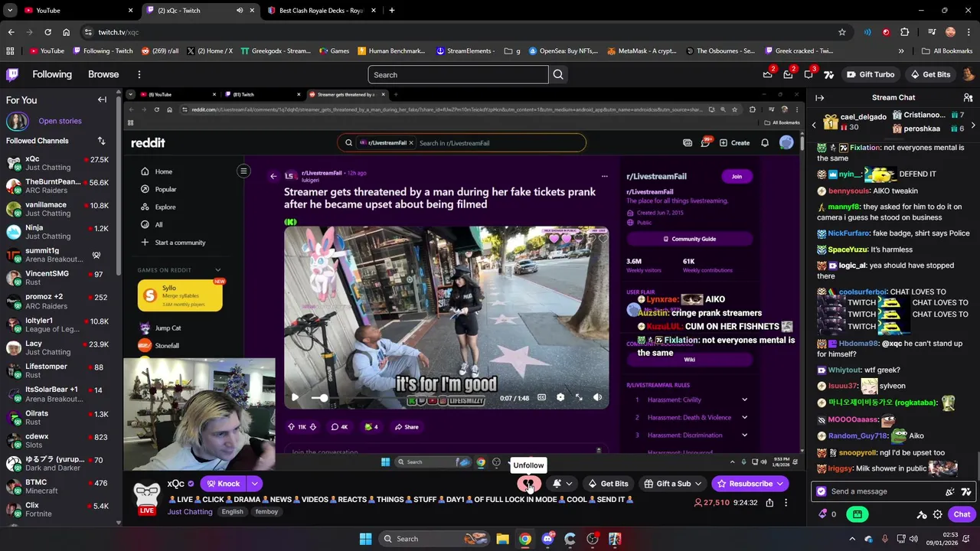Open the chat settings gear icon
980x551 pixels.
coord(938,514)
